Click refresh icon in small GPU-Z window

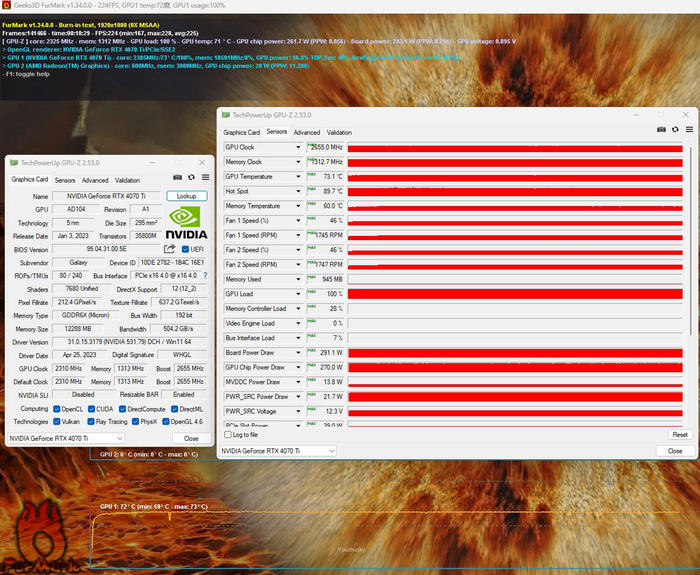click(x=192, y=177)
